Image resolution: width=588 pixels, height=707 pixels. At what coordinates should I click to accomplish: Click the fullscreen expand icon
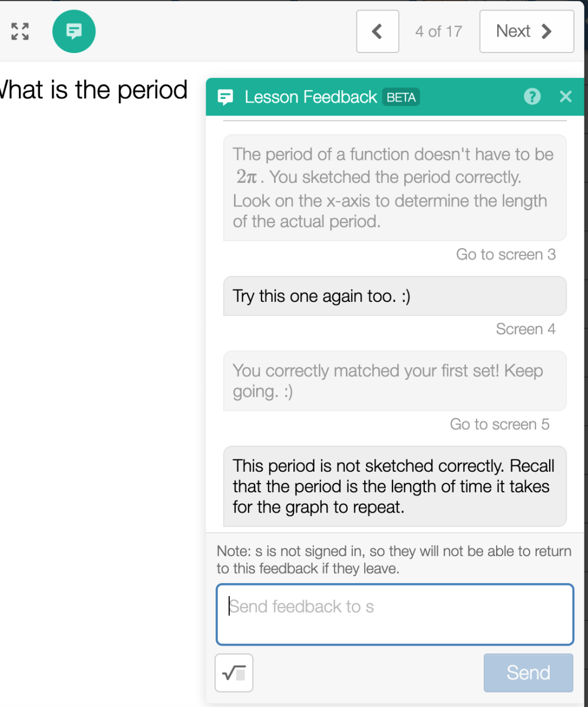click(x=19, y=32)
